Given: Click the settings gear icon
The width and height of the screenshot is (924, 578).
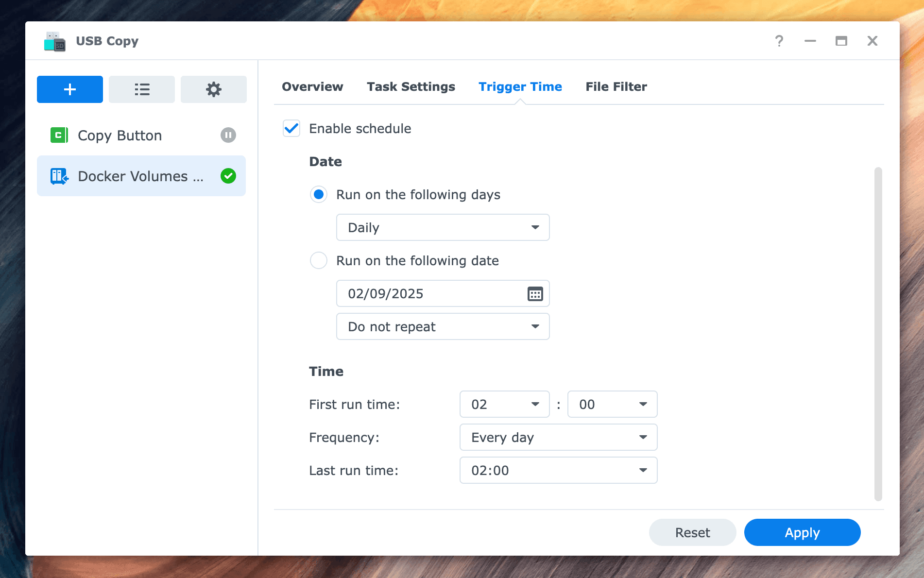Looking at the screenshot, I should 213,89.
